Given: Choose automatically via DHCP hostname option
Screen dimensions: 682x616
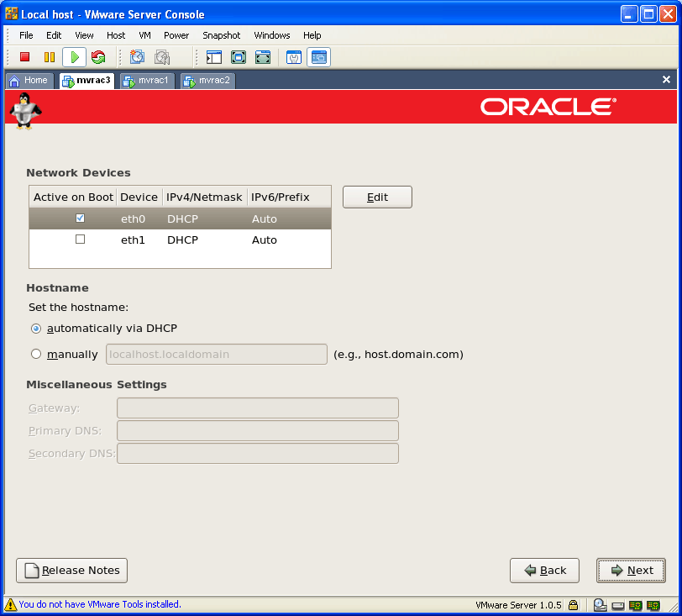Looking at the screenshot, I should tap(36, 329).
